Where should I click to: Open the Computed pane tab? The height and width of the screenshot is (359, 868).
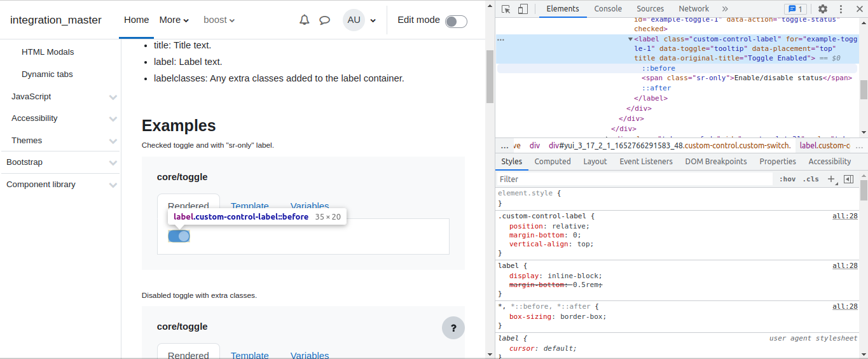pos(553,162)
